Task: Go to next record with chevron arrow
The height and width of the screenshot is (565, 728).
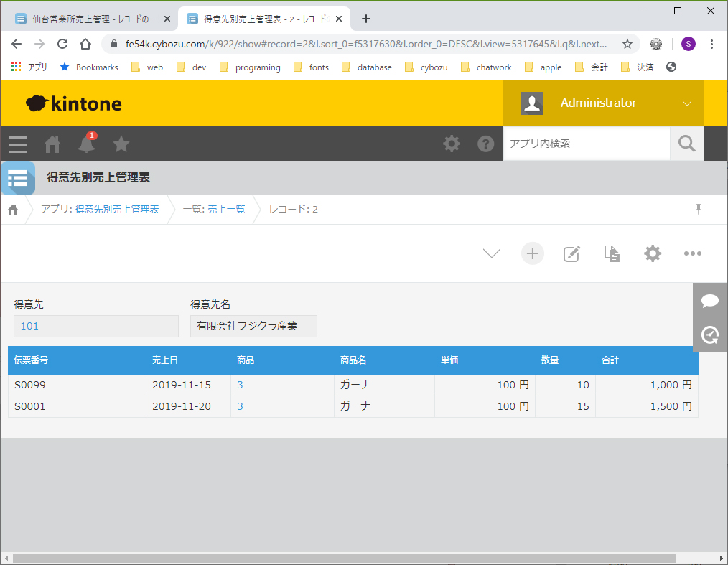Action: point(492,253)
